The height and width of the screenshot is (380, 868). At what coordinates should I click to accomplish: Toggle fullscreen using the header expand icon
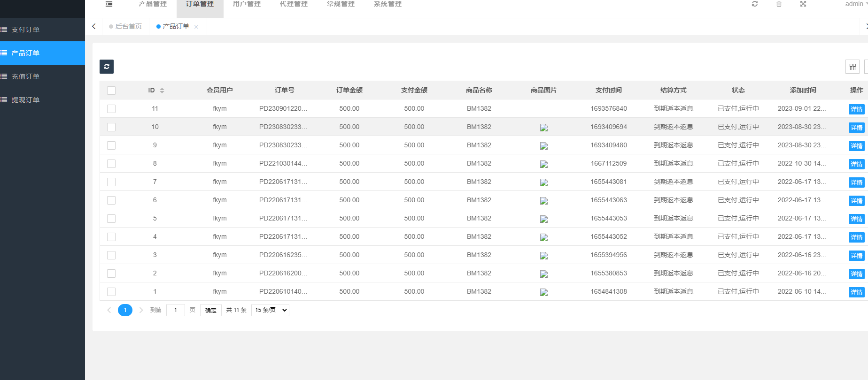803,4
